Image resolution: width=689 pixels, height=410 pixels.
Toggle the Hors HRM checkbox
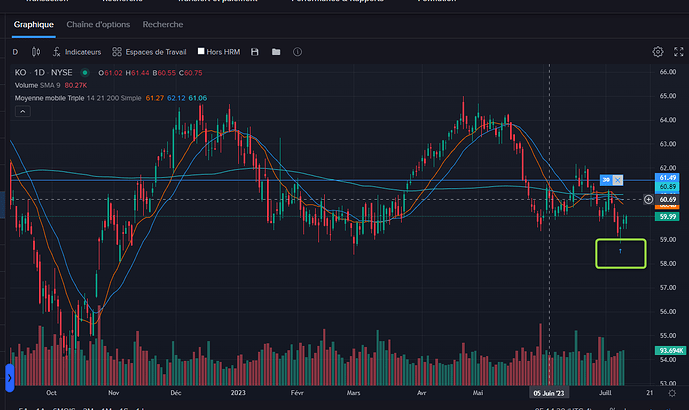(x=201, y=51)
